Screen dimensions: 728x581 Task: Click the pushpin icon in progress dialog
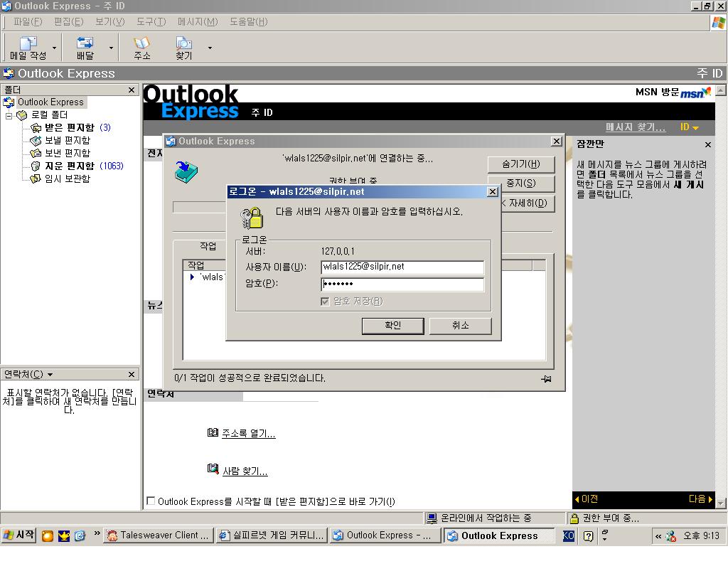(x=546, y=379)
